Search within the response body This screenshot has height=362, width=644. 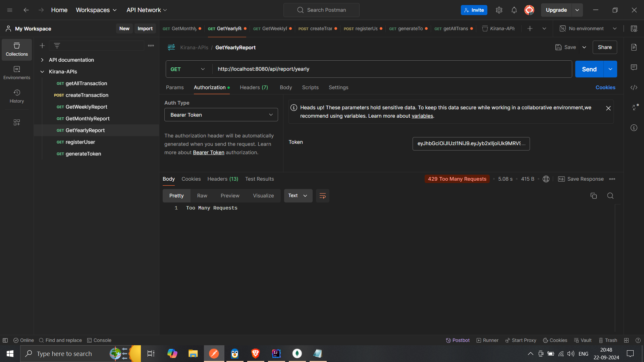coord(610,196)
